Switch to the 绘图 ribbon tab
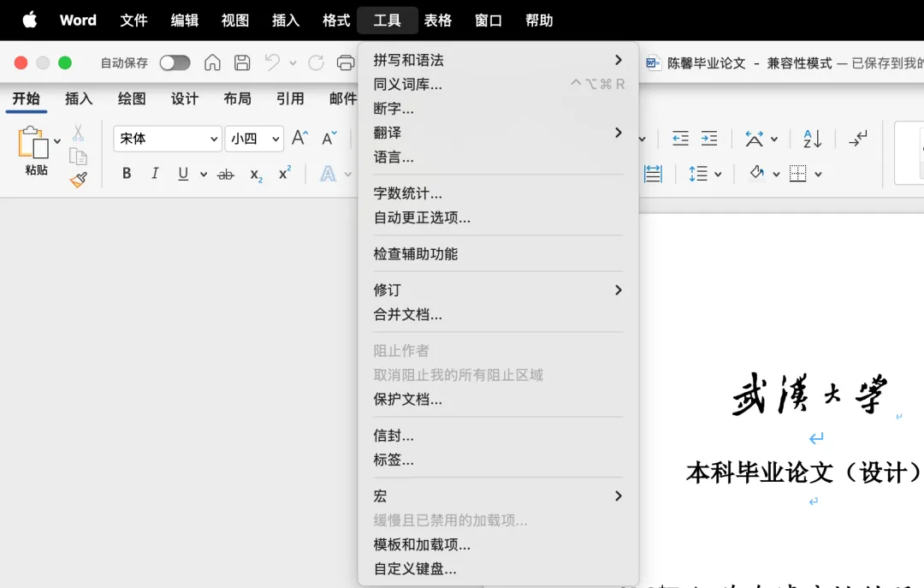Viewport: 924px width, 588px height. coord(132,98)
